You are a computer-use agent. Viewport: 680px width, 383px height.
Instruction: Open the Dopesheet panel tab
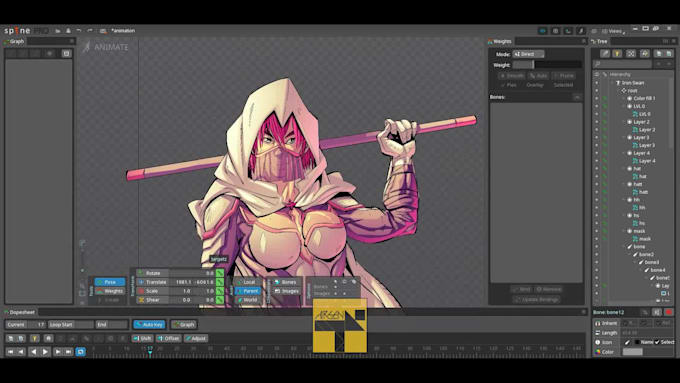click(20, 312)
